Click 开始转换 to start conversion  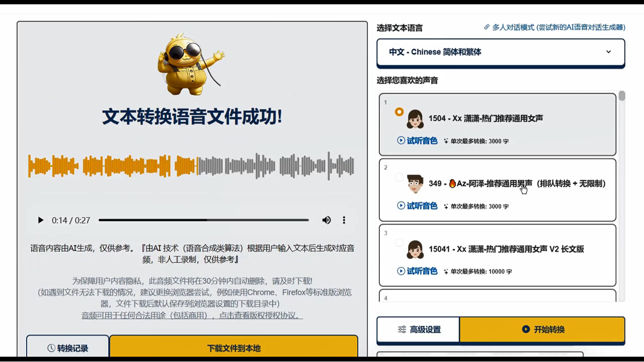pos(542,329)
